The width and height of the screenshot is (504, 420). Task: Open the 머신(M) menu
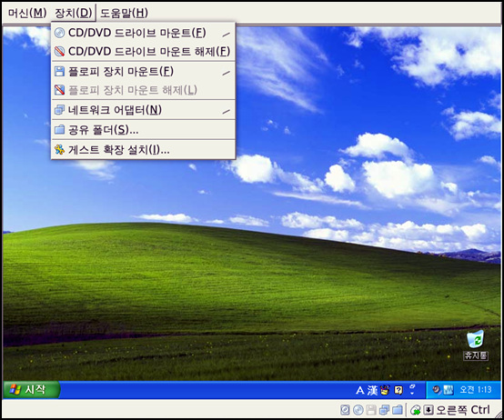click(27, 13)
